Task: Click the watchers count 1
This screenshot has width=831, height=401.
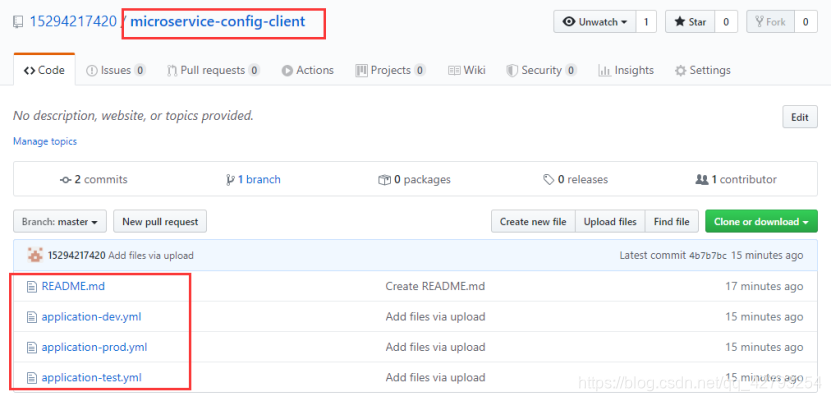Action: point(646,22)
